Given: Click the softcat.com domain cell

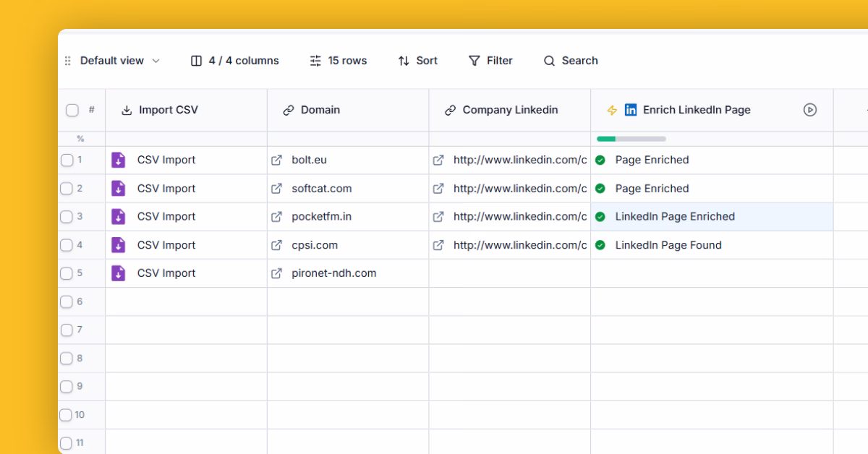Looking at the screenshot, I should tap(348, 189).
